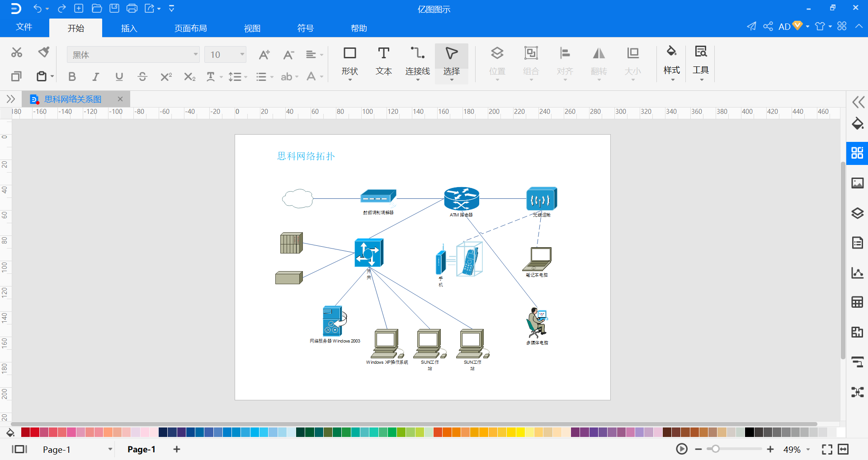Increase font size with A+ icon
The image size is (868, 460).
click(x=264, y=55)
